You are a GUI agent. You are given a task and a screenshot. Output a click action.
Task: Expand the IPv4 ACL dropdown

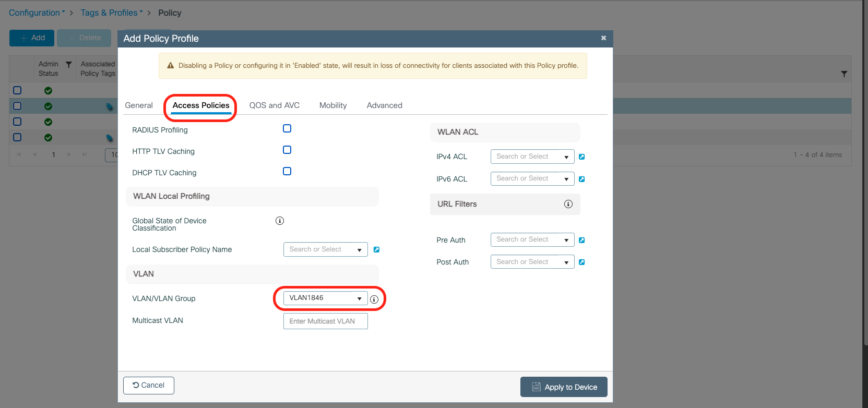[532, 157]
